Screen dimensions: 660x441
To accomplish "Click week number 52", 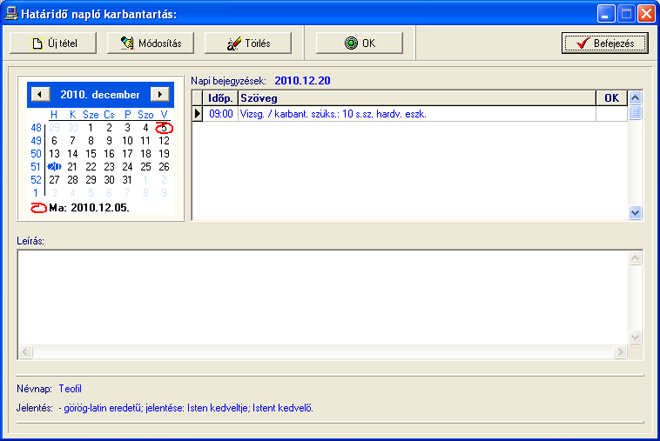I will (x=36, y=180).
